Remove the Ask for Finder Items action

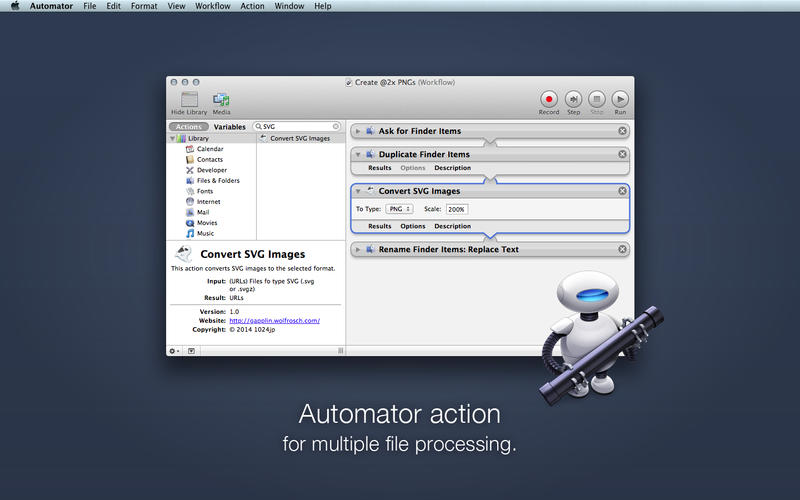(622, 131)
